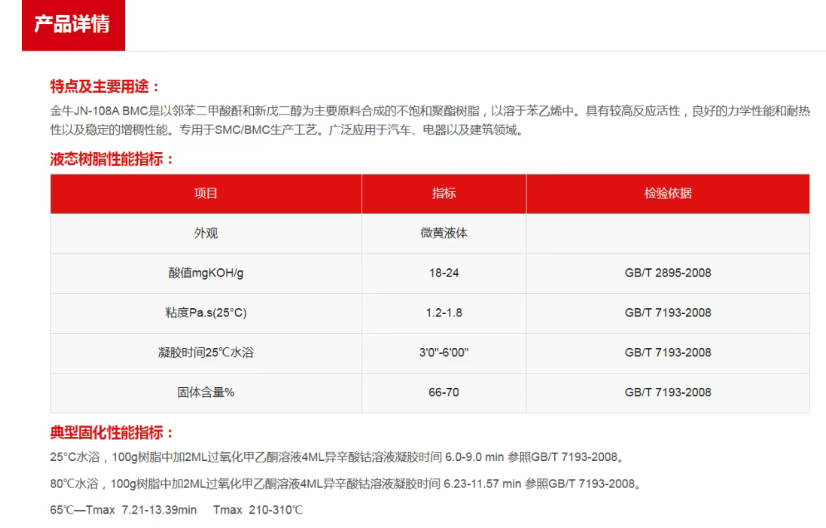
Task: Click the 检验依据 column header
Action: 668,194
